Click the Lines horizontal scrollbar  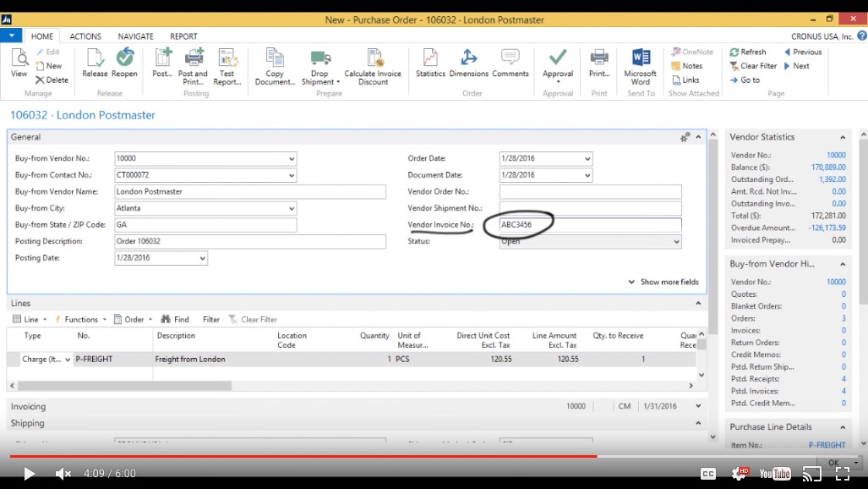pos(124,385)
